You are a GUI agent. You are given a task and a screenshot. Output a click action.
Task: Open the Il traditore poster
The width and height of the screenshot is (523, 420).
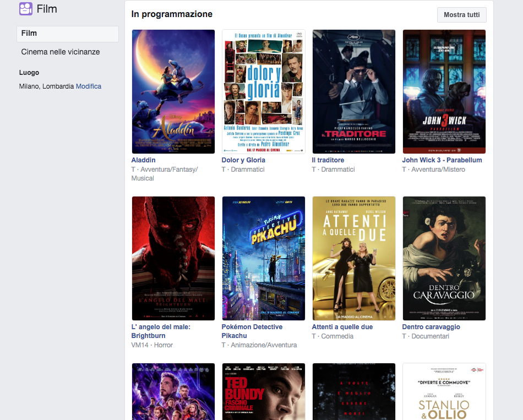click(354, 91)
